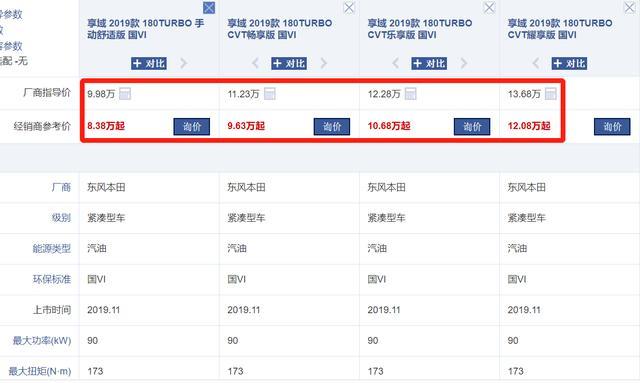Remove the CVT畅享版 model with its X icon
This screenshot has width=640, height=383.
349,8
